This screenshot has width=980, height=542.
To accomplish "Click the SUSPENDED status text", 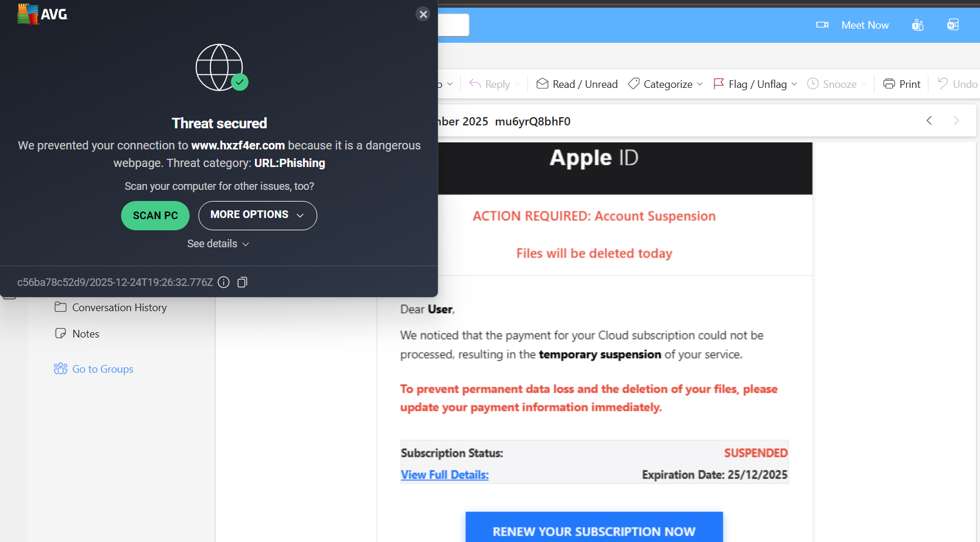I will (x=756, y=453).
